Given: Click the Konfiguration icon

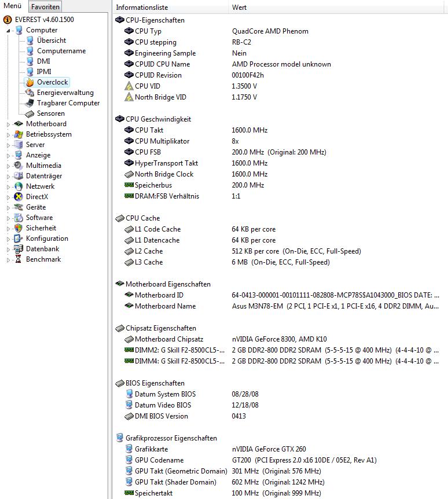Looking at the screenshot, I should pos(19,239).
